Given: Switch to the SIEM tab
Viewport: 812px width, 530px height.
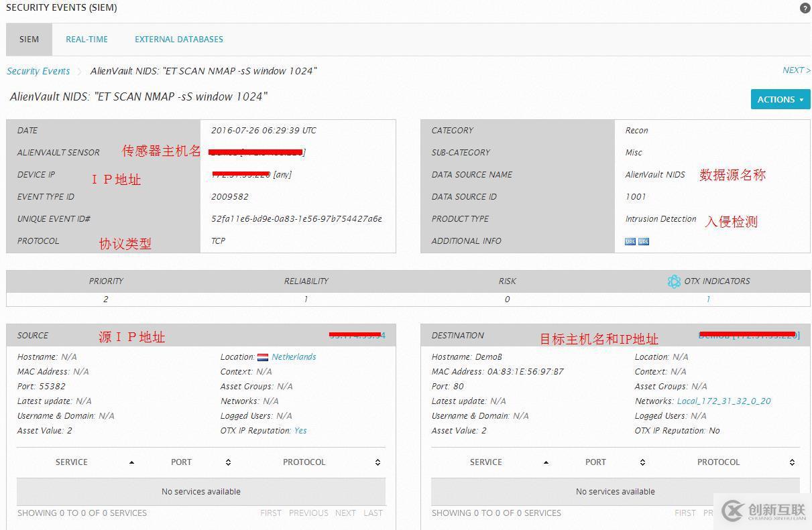Looking at the screenshot, I should pyautogui.click(x=29, y=40).
